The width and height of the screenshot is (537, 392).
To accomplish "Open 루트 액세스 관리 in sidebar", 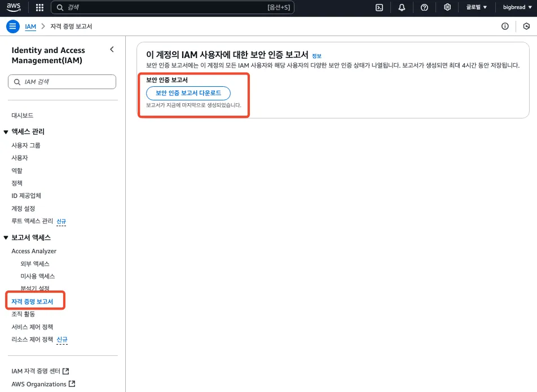I will pos(32,221).
